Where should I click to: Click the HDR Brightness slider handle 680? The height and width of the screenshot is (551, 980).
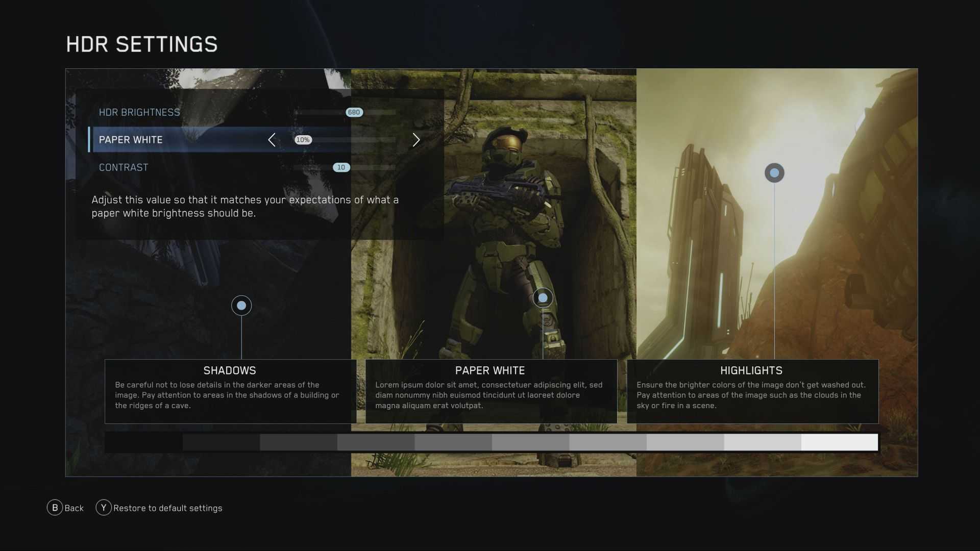(354, 112)
